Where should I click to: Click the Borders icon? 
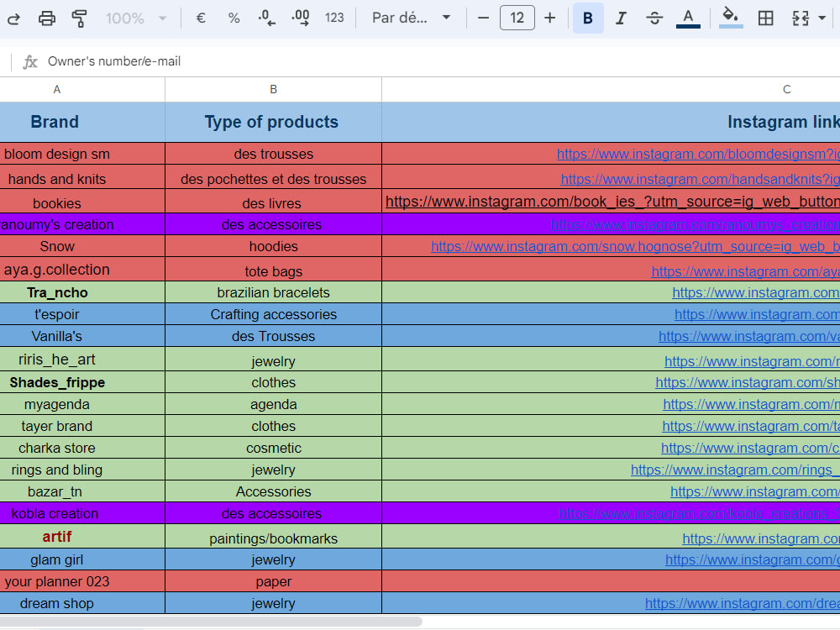[x=765, y=18]
